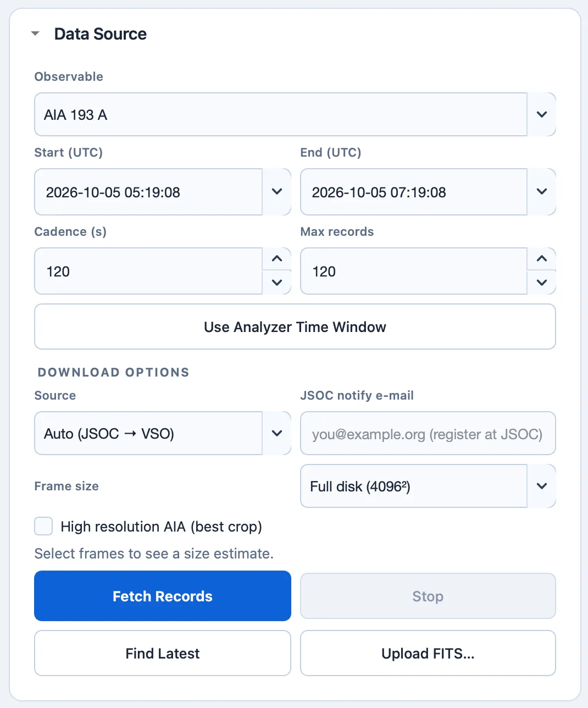Open the Observable dropdown showing AIA 193 A
The image size is (588, 708).
(x=295, y=114)
